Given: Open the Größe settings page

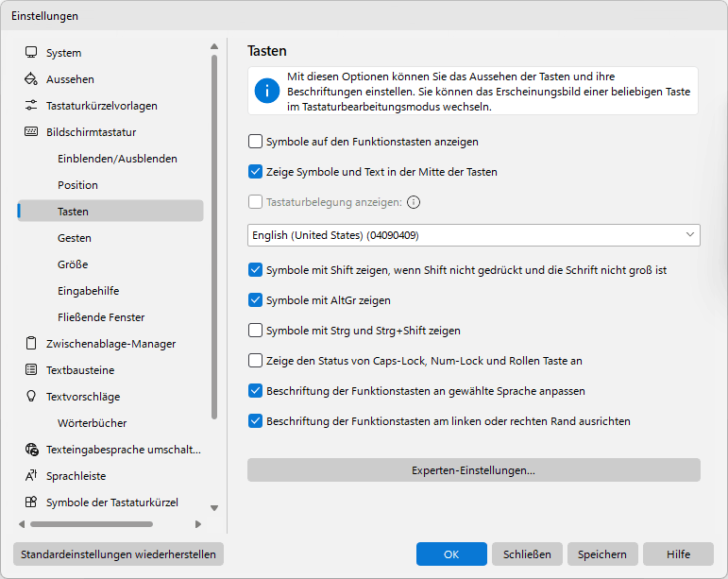Looking at the screenshot, I should point(110,264).
